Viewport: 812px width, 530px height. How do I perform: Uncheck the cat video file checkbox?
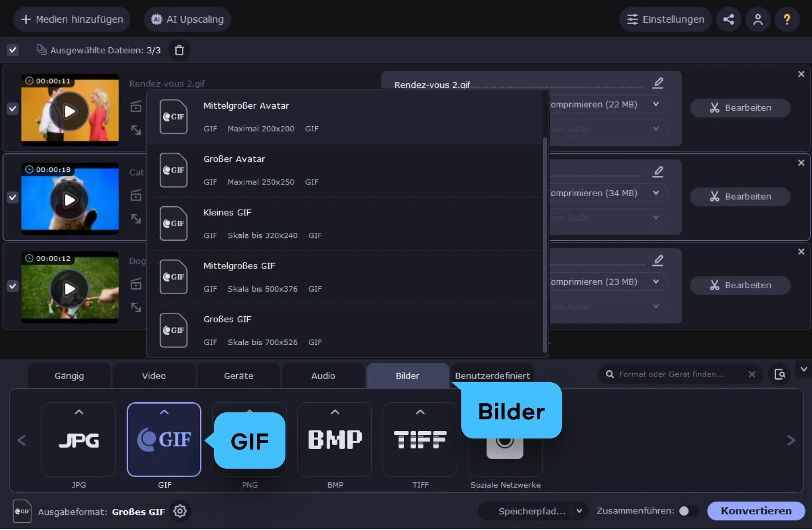pyautogui.click(x=13, y=198)
